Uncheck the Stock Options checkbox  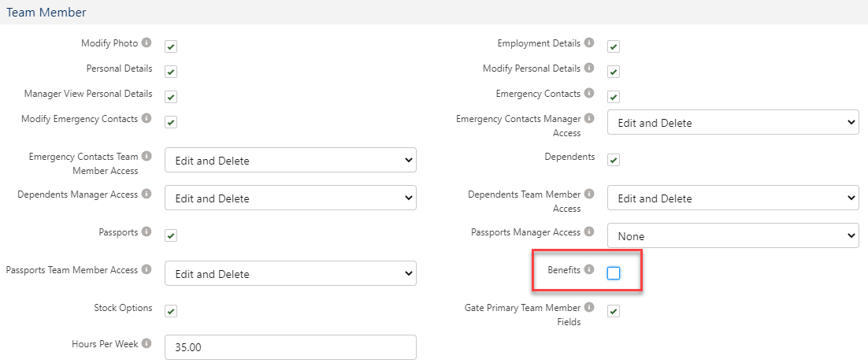[171, 311]
